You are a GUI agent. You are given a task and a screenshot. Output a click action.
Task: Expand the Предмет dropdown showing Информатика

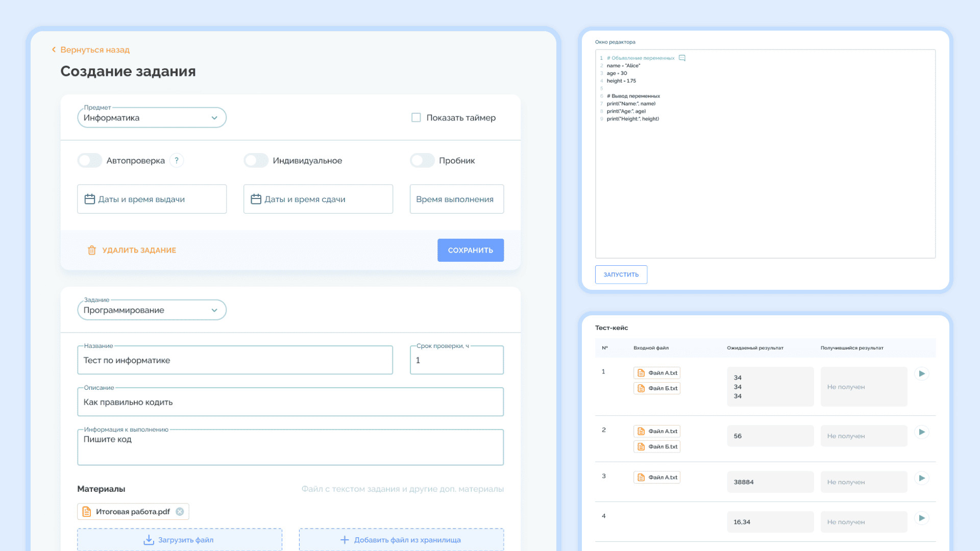coord(152,118)
